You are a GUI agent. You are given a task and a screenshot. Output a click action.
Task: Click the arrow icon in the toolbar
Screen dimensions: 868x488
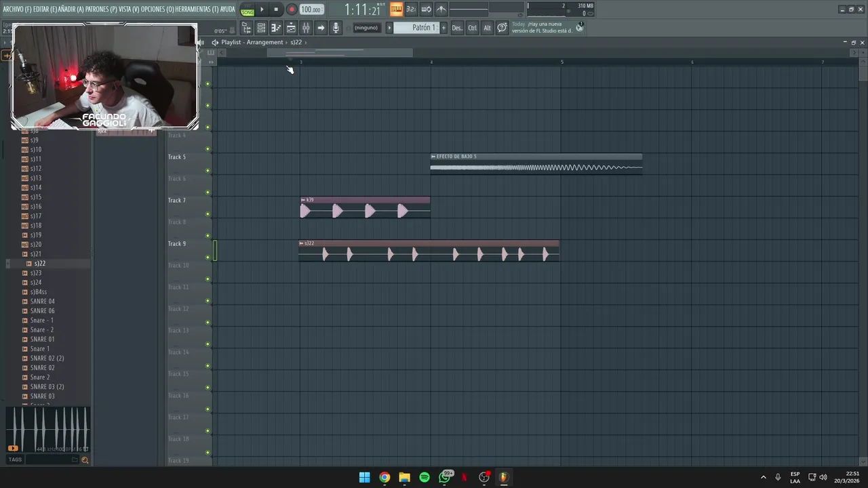point(321,28)
